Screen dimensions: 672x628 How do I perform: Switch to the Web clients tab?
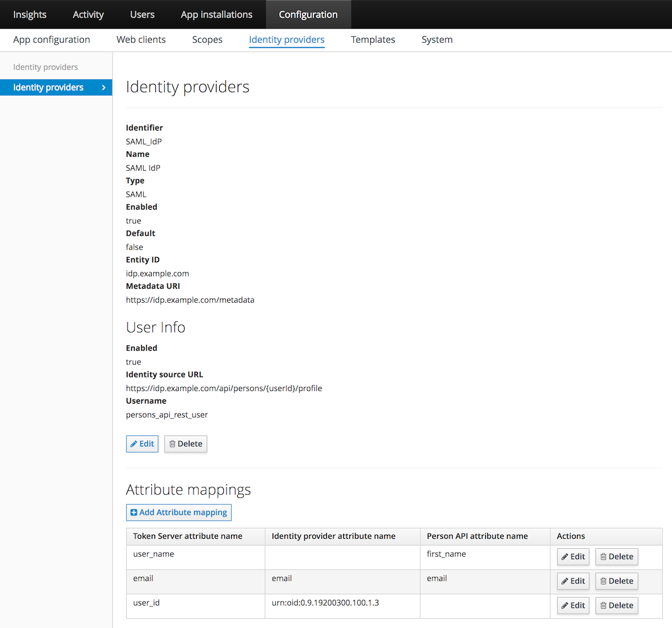pyautogui.click(x=141, y=40)
